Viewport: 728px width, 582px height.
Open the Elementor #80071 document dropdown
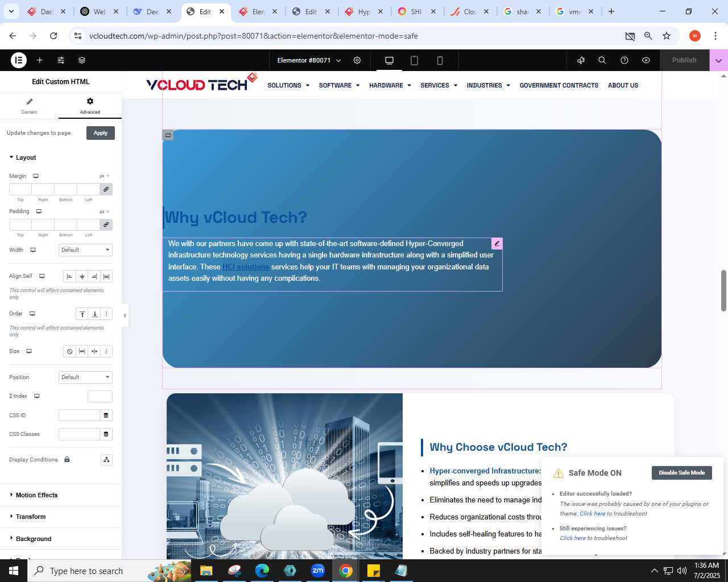point(309,60)
